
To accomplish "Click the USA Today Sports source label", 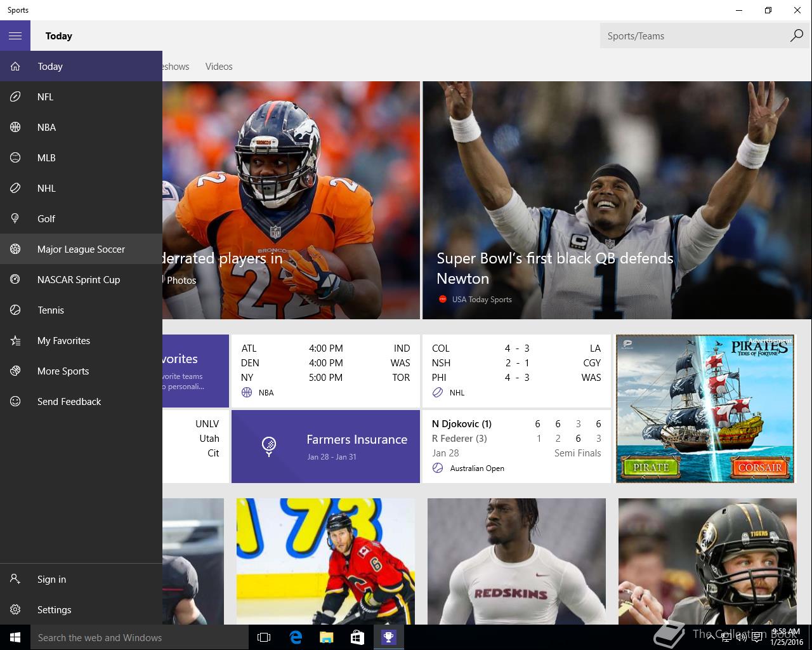I will click(481, 299).
